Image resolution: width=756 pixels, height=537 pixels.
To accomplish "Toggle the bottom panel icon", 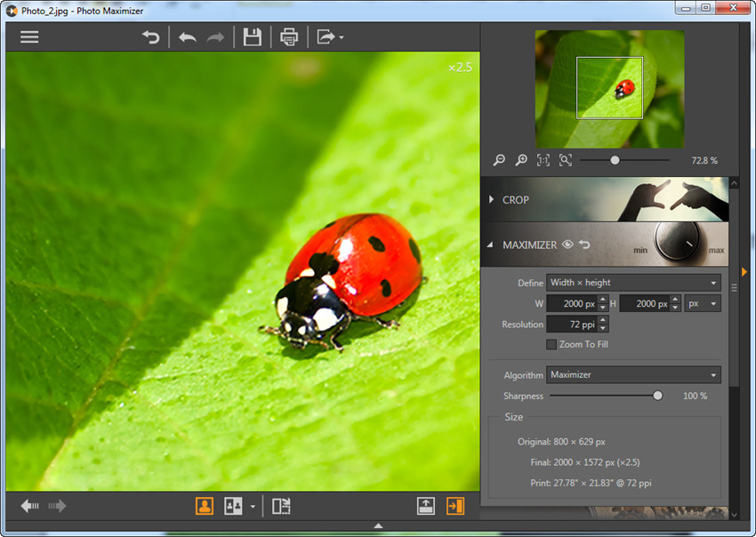I will [426, 506].
